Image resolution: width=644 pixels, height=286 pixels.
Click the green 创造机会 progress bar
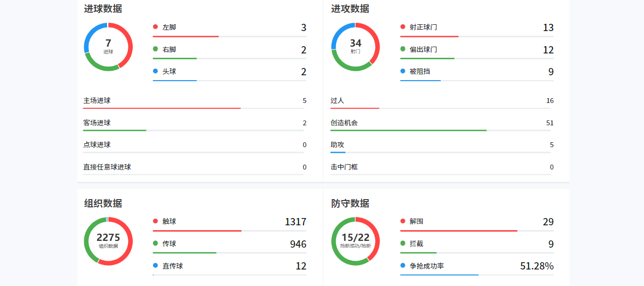click(x=409, y=130)
